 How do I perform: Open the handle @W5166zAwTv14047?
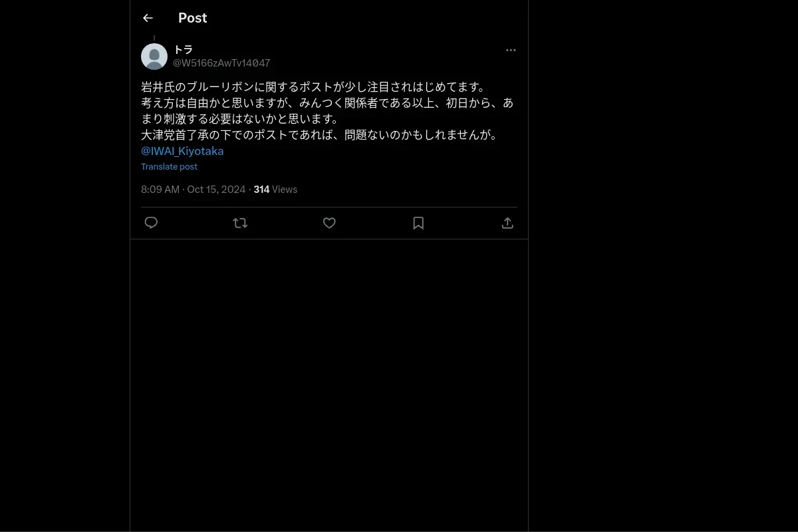[221, 63]
